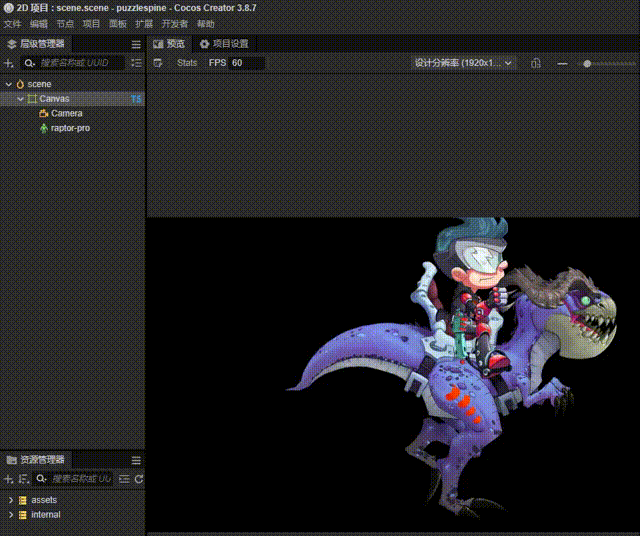The image size is (640, 536).
Task: Switch to the 层级管理器 tab
Action: pyautogui.click(x=36, y=44)
